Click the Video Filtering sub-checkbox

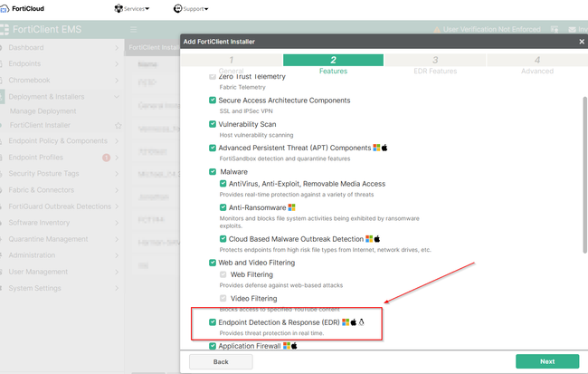(x=223, y=298)
